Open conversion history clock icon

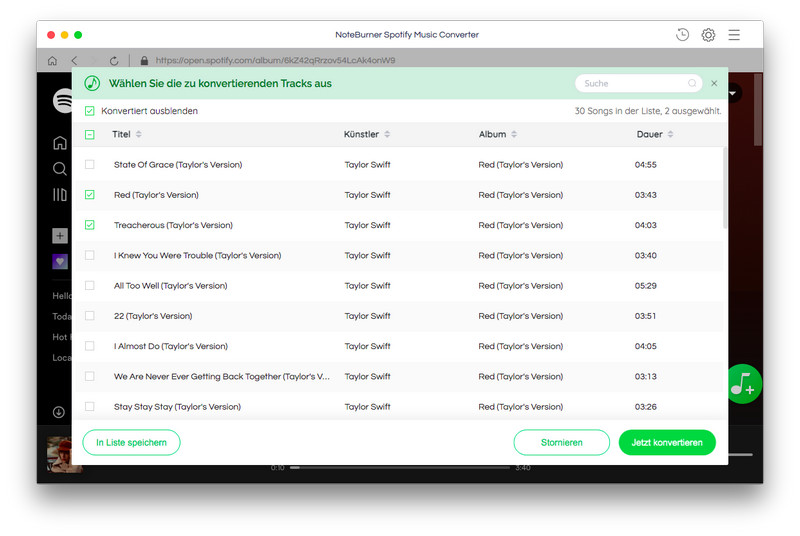point(682,35)
